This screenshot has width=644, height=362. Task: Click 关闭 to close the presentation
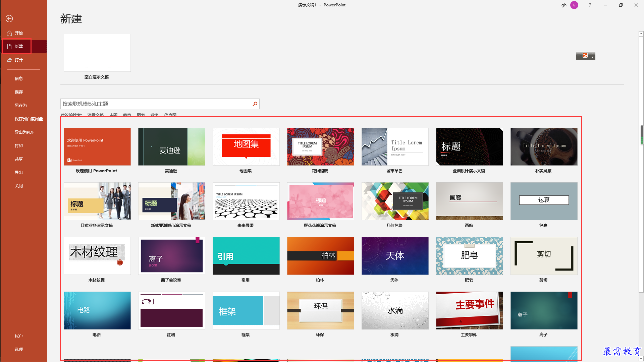coord(23,186)
